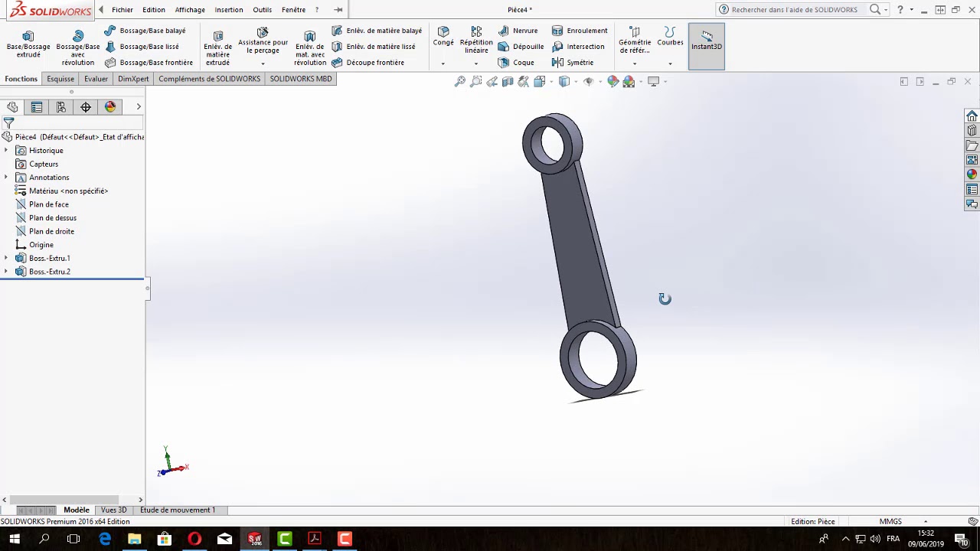Open the Outils menu
Viewport: 980px width, 551px height.
click(x=263, y=10)
